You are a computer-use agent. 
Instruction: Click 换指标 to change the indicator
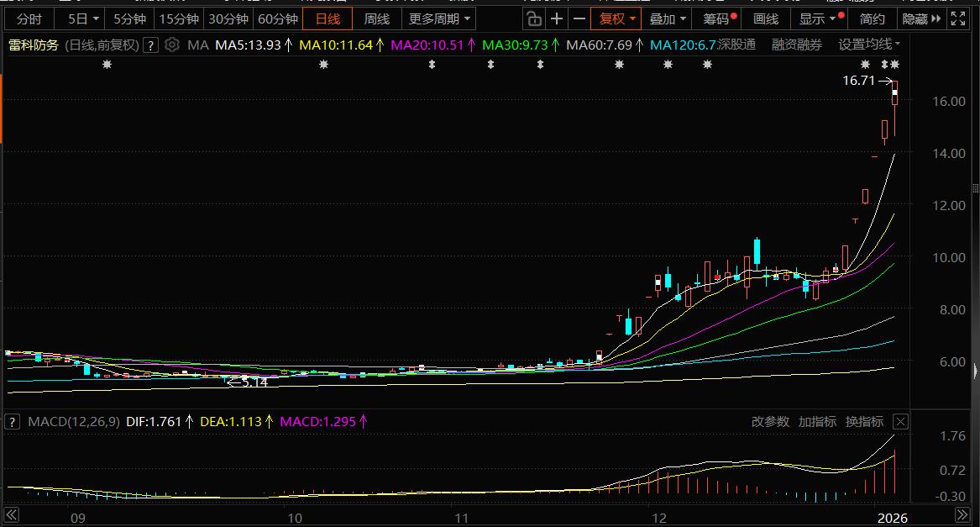864,422
